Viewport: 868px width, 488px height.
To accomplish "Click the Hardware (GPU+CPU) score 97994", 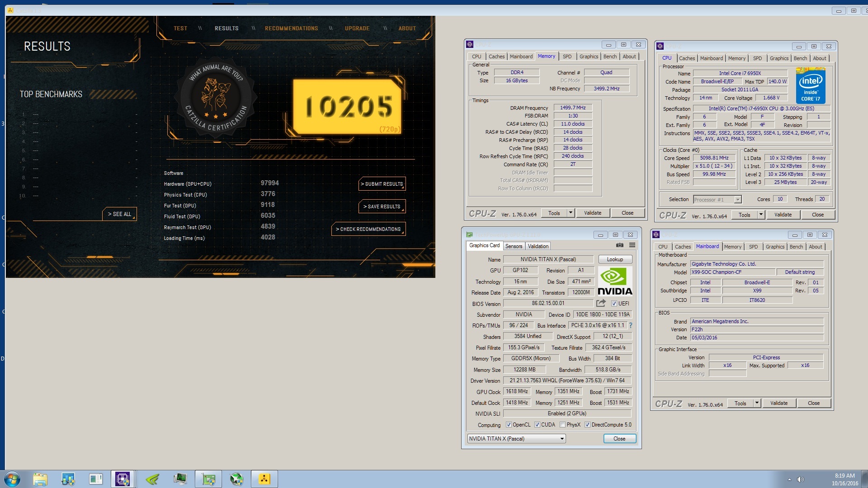I will tap(269, 183).
